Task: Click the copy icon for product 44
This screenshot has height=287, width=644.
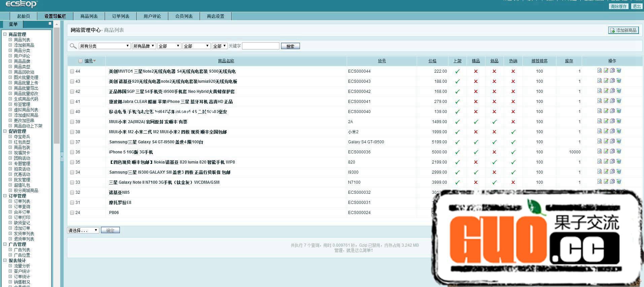Action: 612,71
